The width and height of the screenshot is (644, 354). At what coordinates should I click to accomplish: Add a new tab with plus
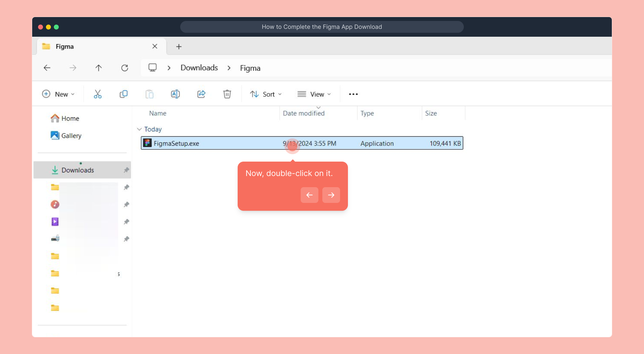pyautogui.click(x=179, y=47)
